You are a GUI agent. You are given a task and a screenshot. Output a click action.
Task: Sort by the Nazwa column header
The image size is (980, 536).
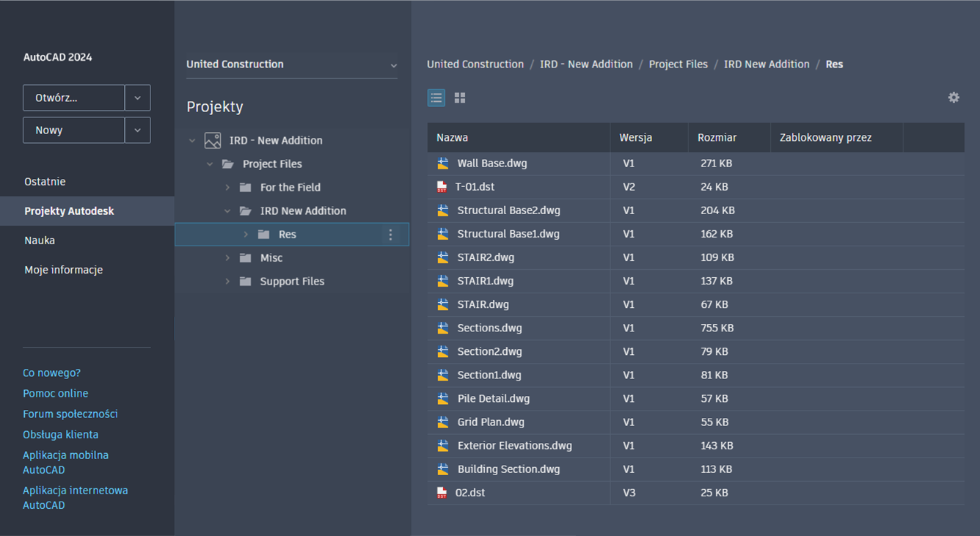[x=519, y=137]
